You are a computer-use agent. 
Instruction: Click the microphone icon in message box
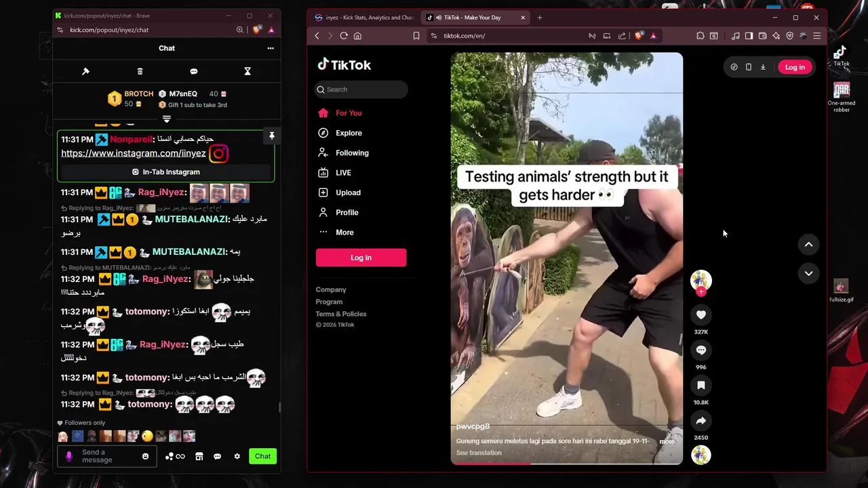[69, 456]
